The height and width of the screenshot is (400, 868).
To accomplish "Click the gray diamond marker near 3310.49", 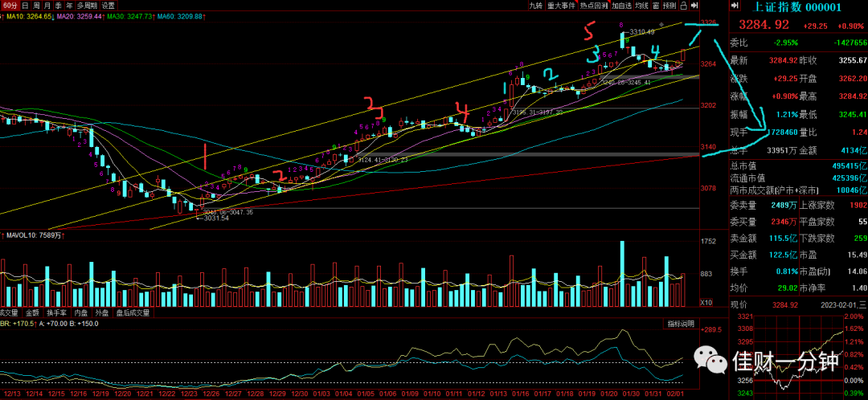I will tap(661, 25).
